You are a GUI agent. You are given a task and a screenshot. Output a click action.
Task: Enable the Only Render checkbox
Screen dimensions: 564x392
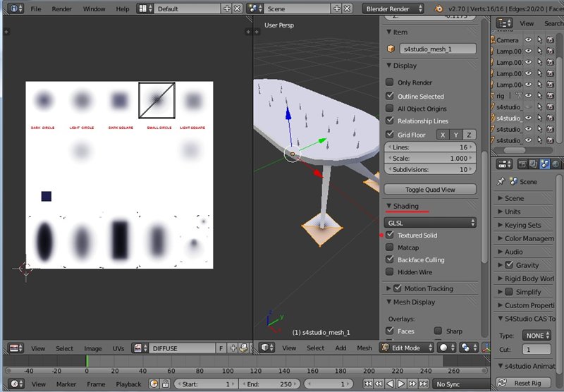coord(390,82)
